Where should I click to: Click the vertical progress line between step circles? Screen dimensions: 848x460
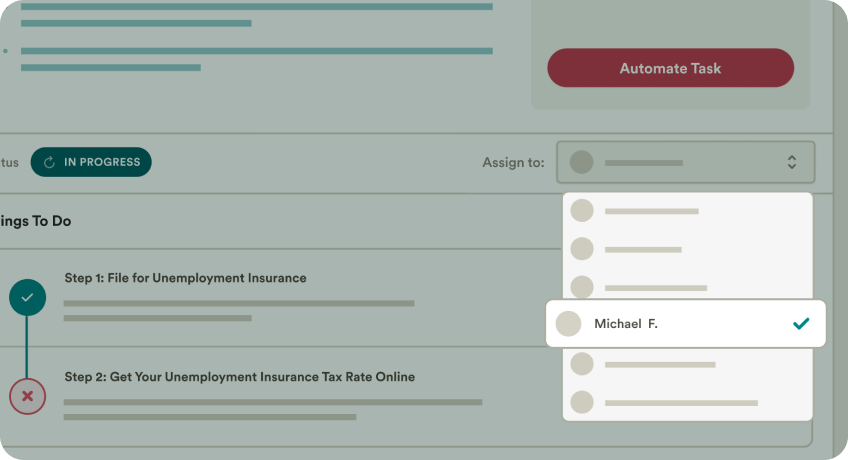pos(27,347)
